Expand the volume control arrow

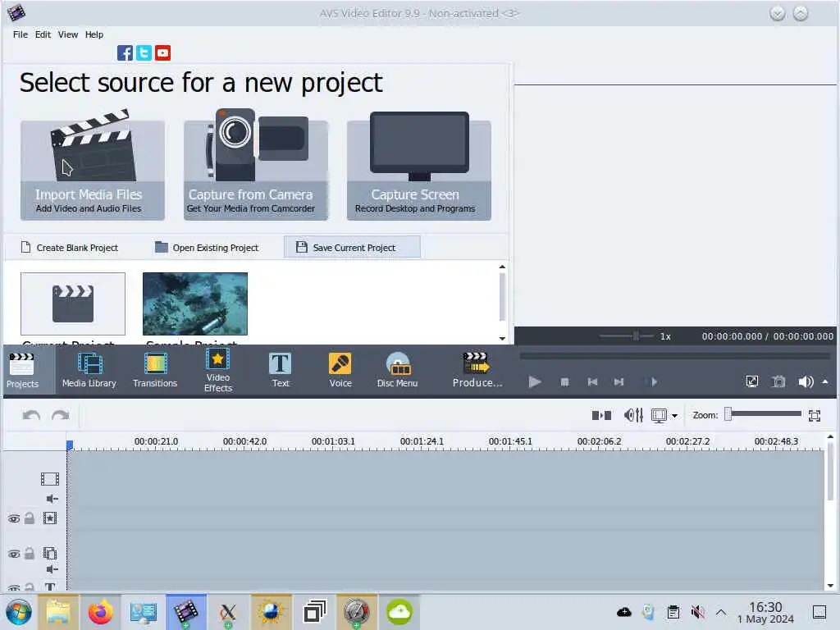pyautogui.click(x=825, y=381)
